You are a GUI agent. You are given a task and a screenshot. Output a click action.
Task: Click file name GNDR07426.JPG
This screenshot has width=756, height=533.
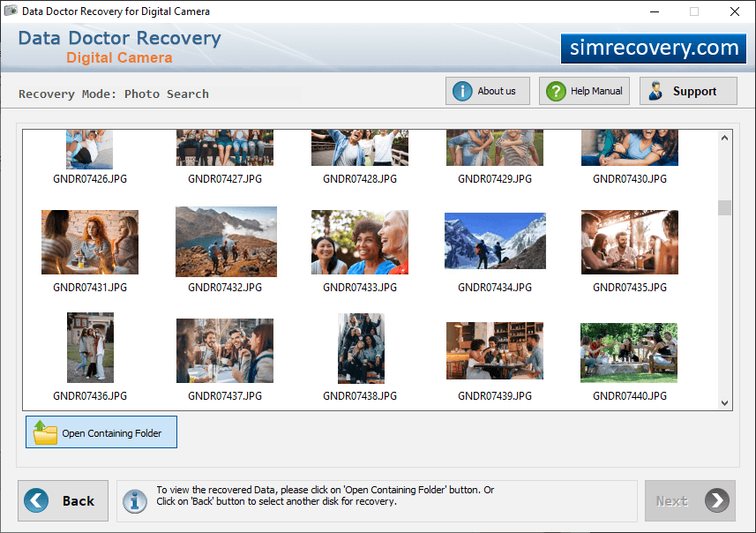click(90, 179)
